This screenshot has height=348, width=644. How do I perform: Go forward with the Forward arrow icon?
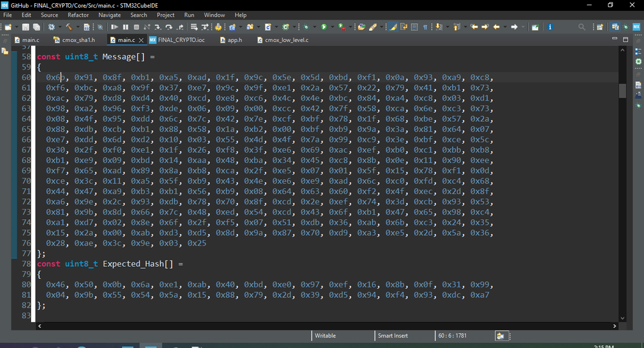(x=514, y=26)
